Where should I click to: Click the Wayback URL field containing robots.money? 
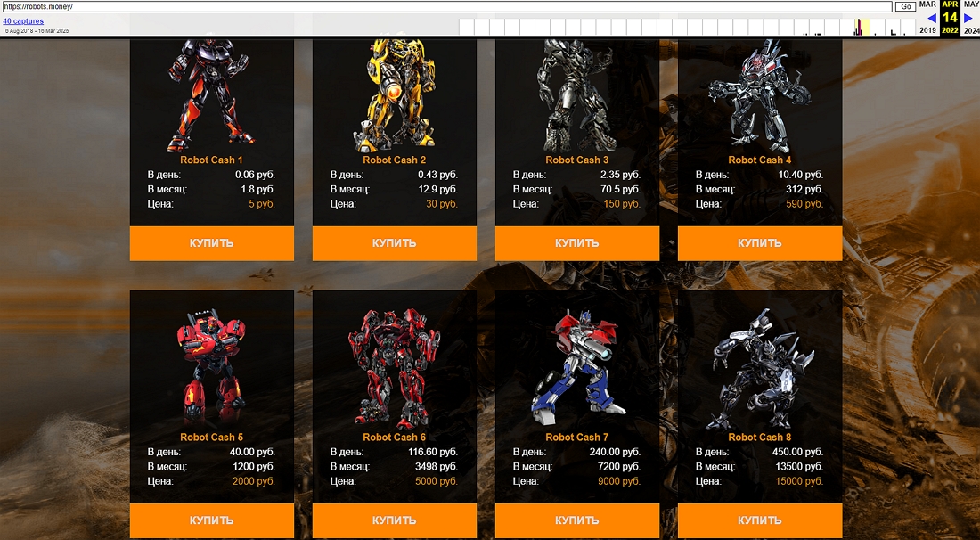pyautogui.click(x=447, y=6)
